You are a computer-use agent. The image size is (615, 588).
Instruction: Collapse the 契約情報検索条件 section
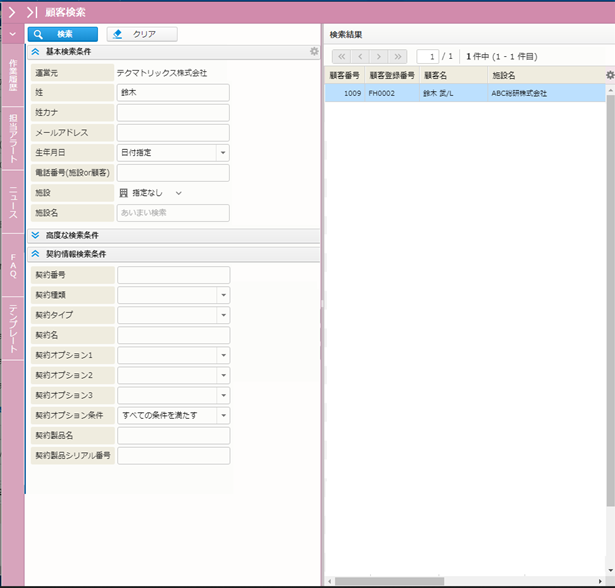click(x=36, y=254)
